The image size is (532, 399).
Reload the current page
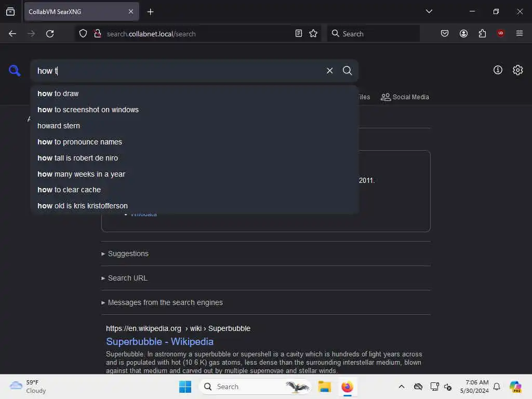point(50,34)
